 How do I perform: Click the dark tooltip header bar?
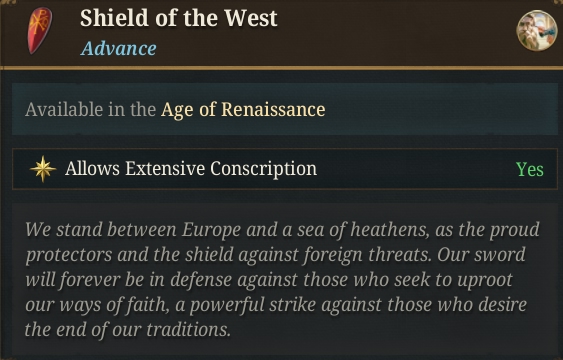(282, 33)
